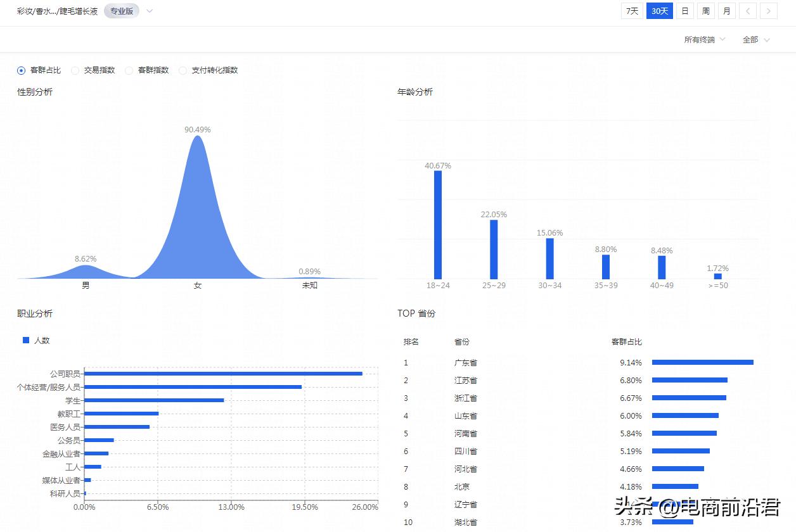
Task: Click the 专业版 badge
Action: [x=122, y=11]
